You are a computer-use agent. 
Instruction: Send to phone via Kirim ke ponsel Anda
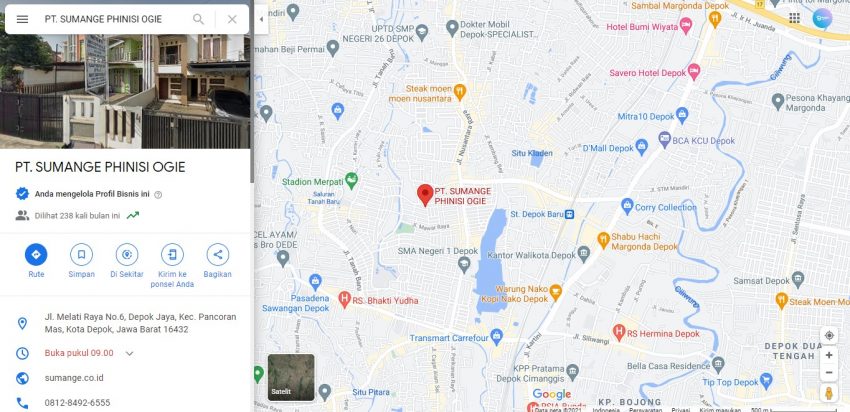pyautogui.click(x=172, y=254)
